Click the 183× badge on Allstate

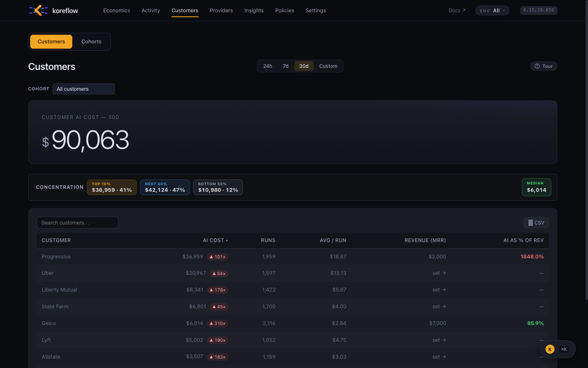[217, 357]
